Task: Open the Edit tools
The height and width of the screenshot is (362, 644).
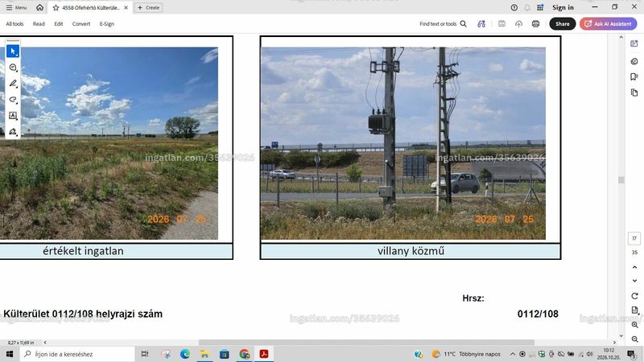Action: click(x=59, y=24)
